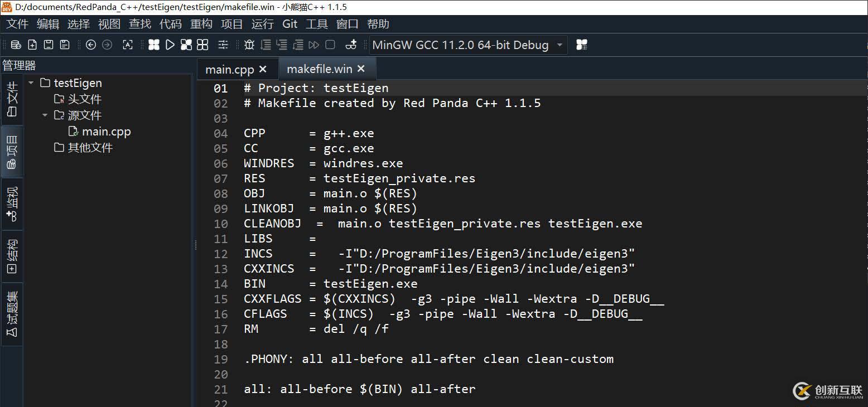The height and width of the screenshot is (407, 868).
Task: Collapse the 源文件 folder in project tree
Action: [45, 115]
